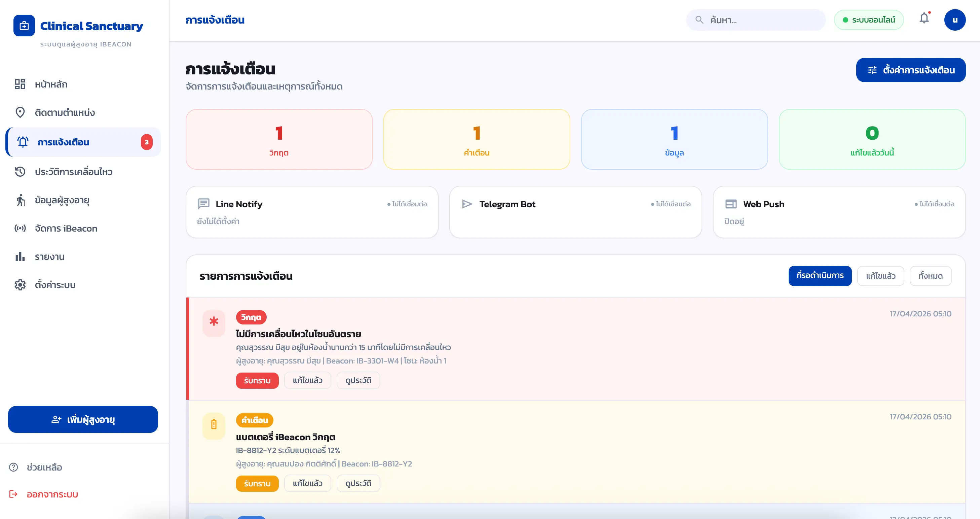The image size is (980, 519).
Task: Go to หน้าหลัก in the sidebar
Action: [83, 84]
